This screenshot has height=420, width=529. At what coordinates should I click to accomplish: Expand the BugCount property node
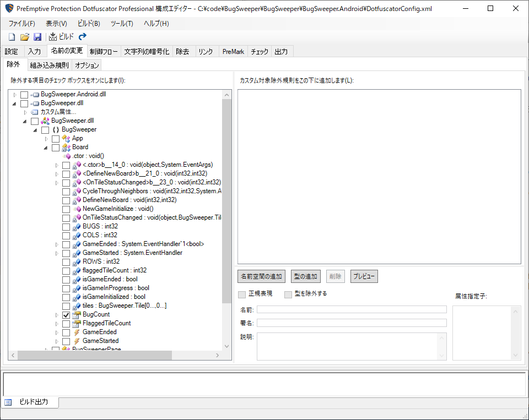57,315
